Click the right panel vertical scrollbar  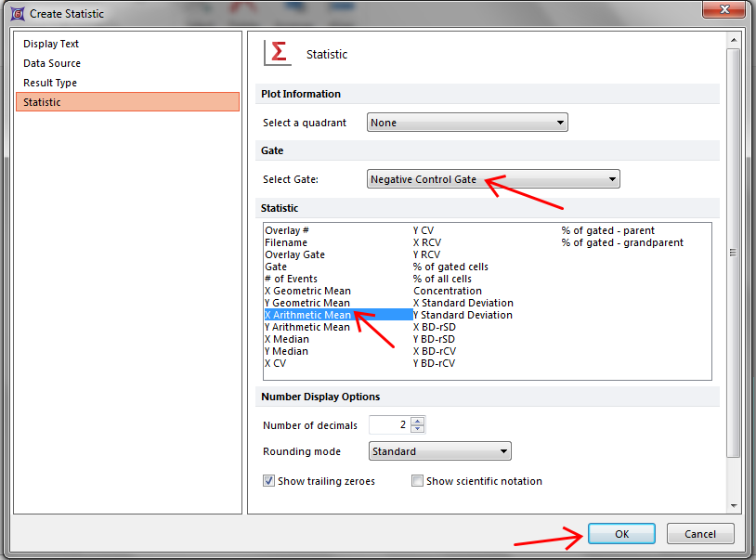tap(734, 251)
